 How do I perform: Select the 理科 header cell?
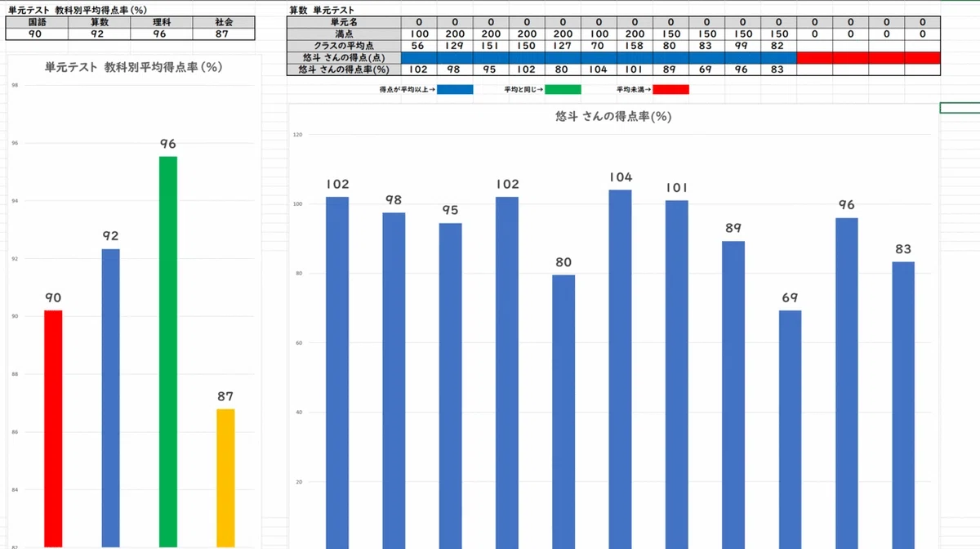click(x=161, y=22)
